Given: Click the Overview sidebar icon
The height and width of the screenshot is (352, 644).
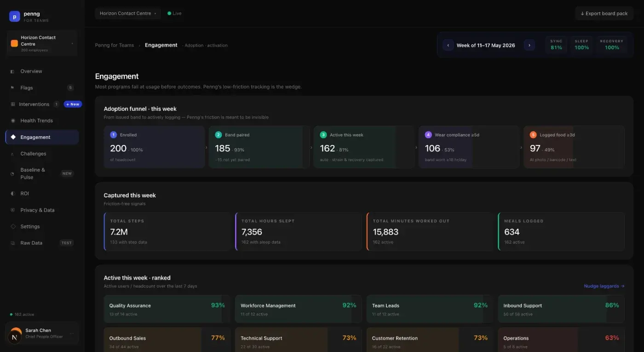Looking at the screenshot, I should [x=12, y=71].
